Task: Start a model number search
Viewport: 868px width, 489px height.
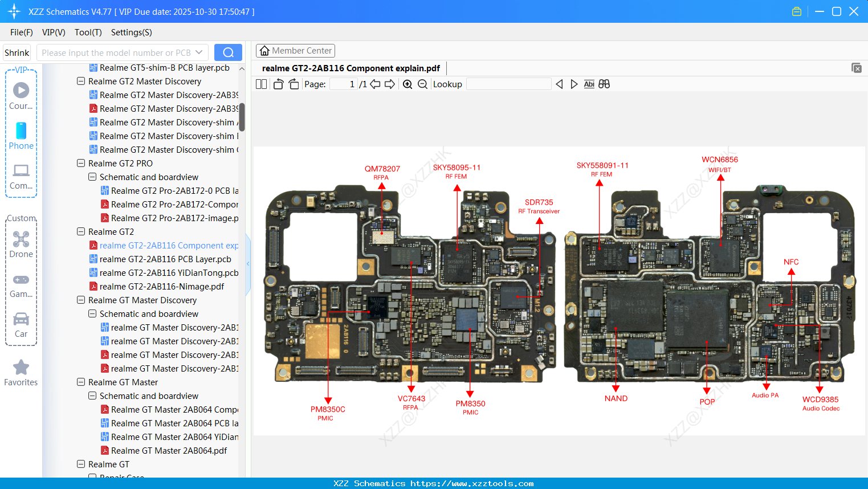Action: pos(228,52)
